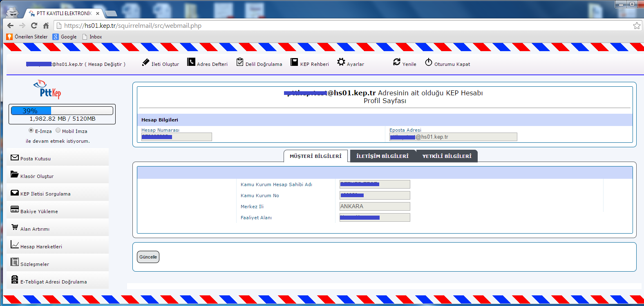This screenshot has height=306, width=644.
Task: Click the Hesap Hareketleri chart icon
Action: pos(15,245)
